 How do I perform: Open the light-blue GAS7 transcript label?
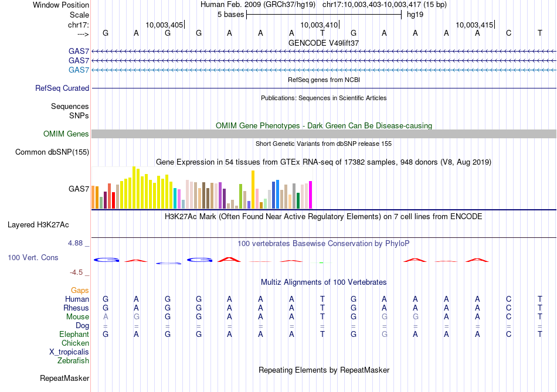79,70
